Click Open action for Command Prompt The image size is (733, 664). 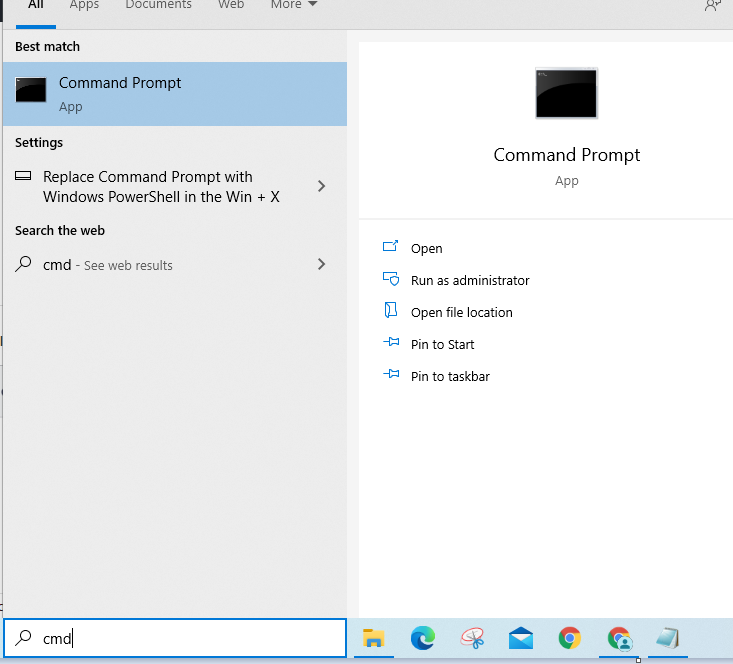point(426,248)
